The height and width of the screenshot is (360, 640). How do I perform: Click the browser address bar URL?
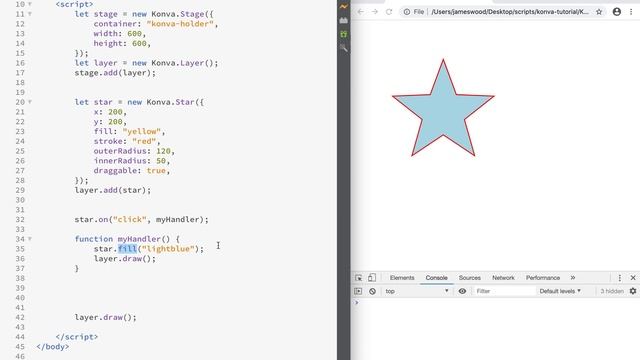pos(510,12)
